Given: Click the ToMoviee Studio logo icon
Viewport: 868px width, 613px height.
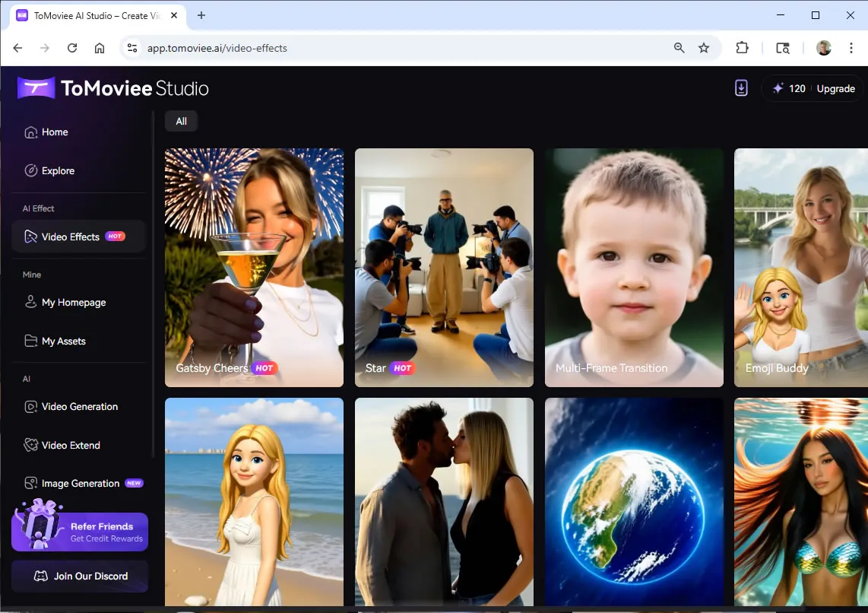Looking at the screenshot, I should [36, 88].
